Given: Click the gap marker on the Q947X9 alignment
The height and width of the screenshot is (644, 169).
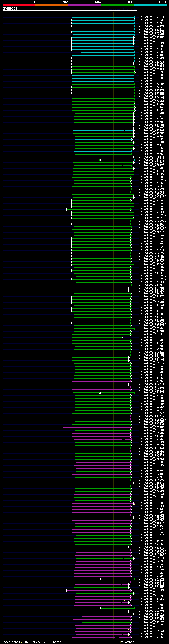Looking at the screenshot, I should point(100,393).
